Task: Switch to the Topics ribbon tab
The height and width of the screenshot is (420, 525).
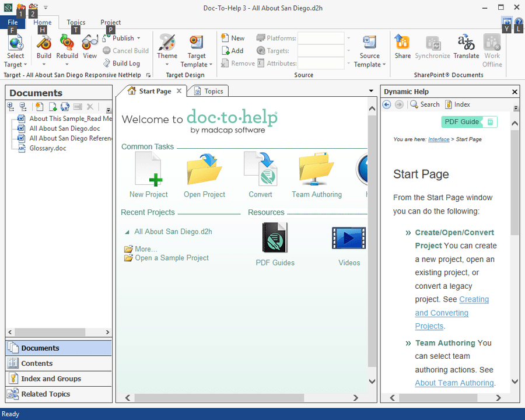Action: coord(76,22)
